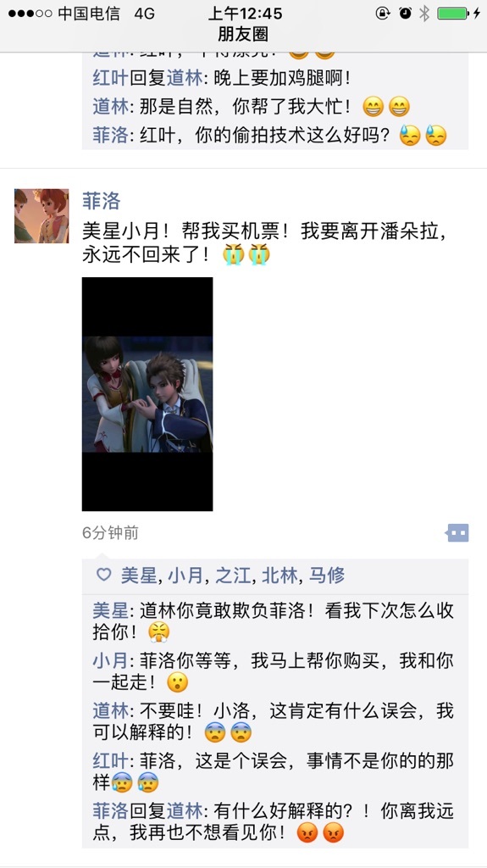Screen dimensions: 487x868
Task: Open 菲洛's avatar picture
Action: coord(42,216)
